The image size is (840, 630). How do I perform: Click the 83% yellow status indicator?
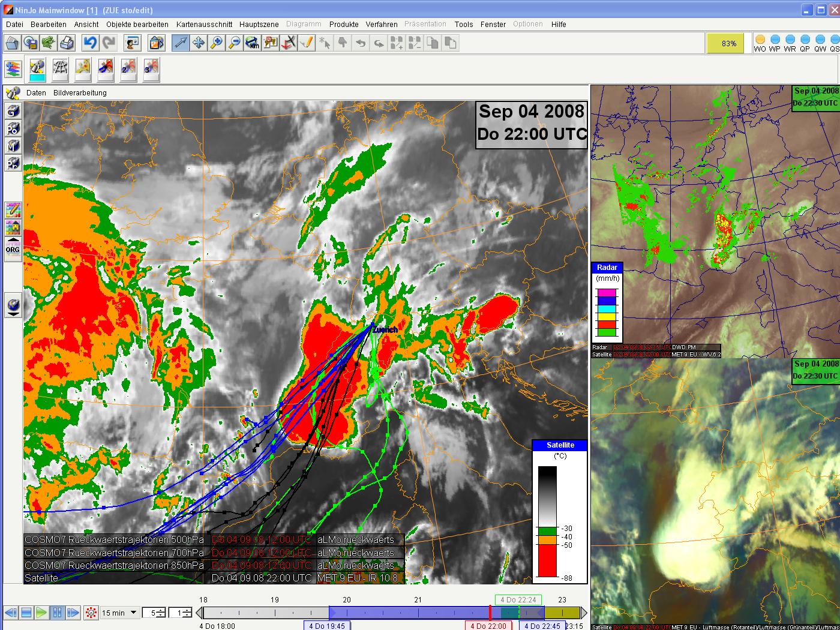(728, 43)
